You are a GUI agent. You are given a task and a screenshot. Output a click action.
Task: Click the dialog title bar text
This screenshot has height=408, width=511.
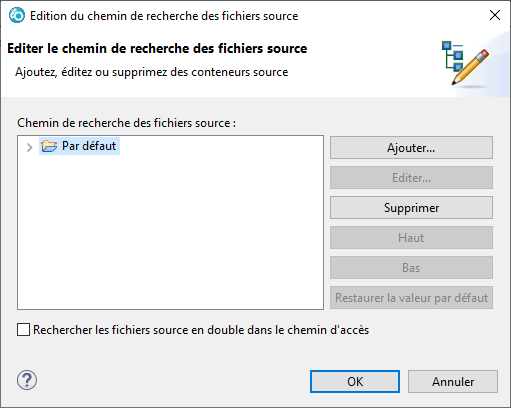pos(164,16)
